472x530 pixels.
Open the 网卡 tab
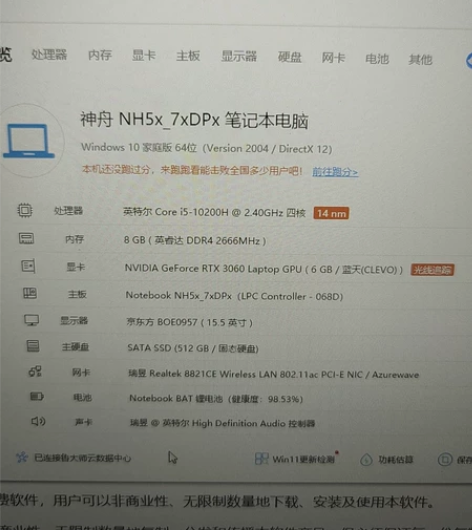(333, 58)
